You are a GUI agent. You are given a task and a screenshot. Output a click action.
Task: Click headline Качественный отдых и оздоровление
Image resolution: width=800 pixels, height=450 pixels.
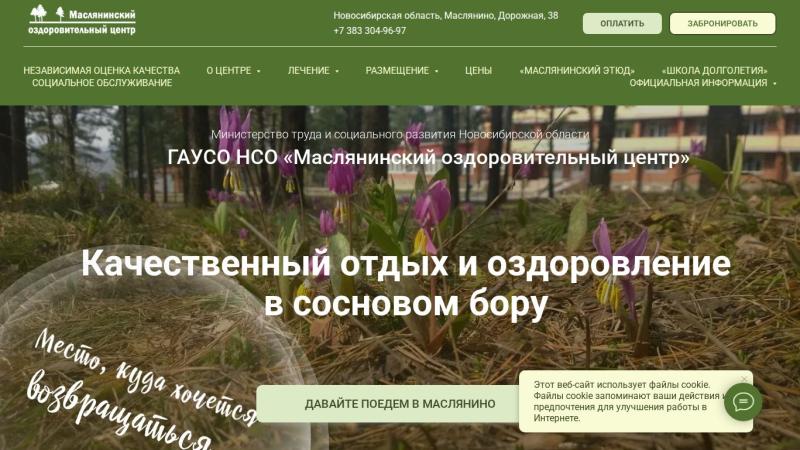coord(406,264)
